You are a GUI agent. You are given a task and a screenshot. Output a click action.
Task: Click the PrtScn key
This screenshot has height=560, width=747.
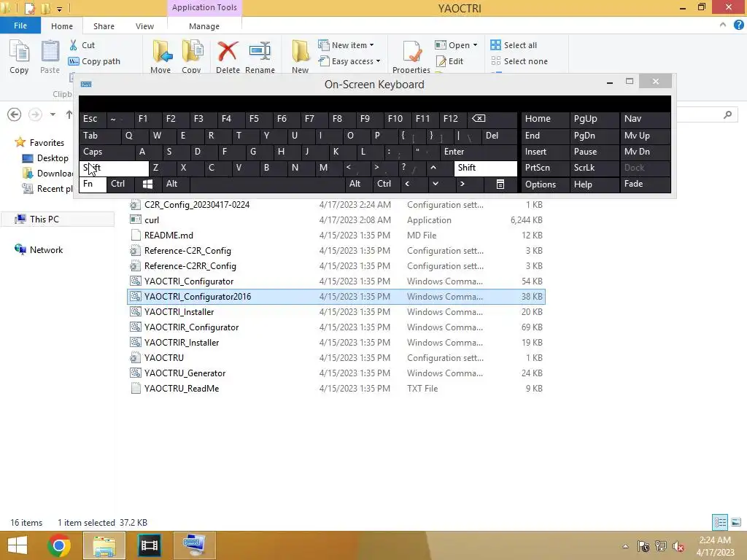pos(545,168)
